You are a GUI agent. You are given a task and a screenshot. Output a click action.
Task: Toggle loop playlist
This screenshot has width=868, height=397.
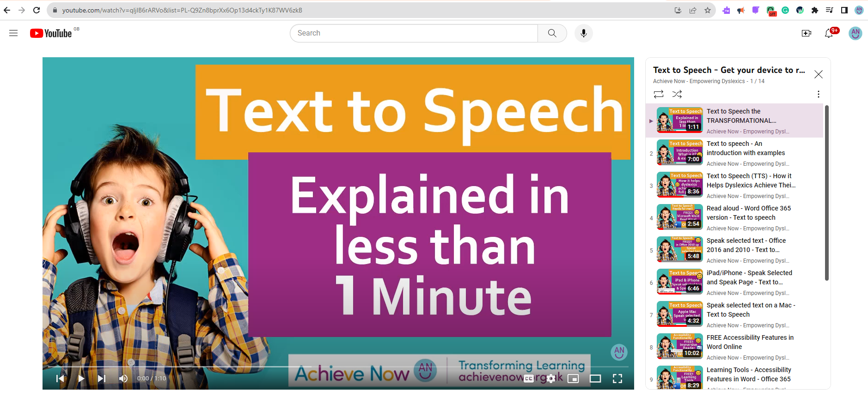coord(659,94)
